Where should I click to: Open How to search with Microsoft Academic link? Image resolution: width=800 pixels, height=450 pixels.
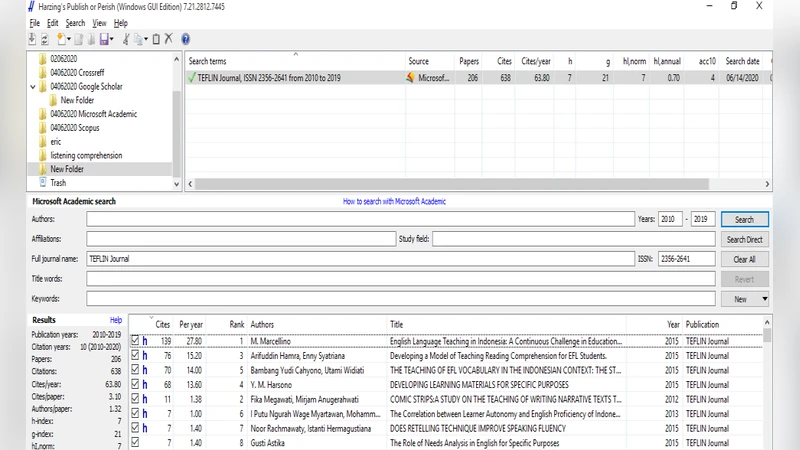tap(394, 201)
